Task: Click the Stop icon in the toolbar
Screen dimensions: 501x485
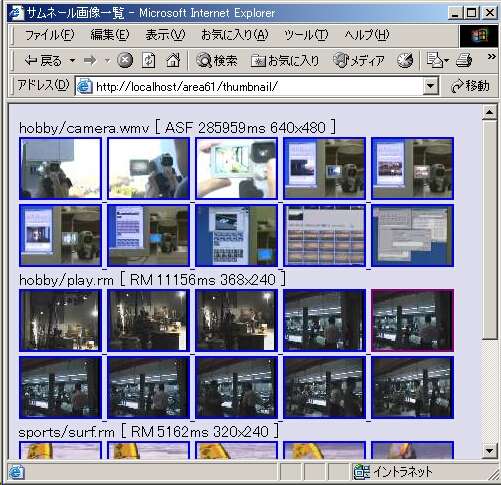Action: point(125,61)
